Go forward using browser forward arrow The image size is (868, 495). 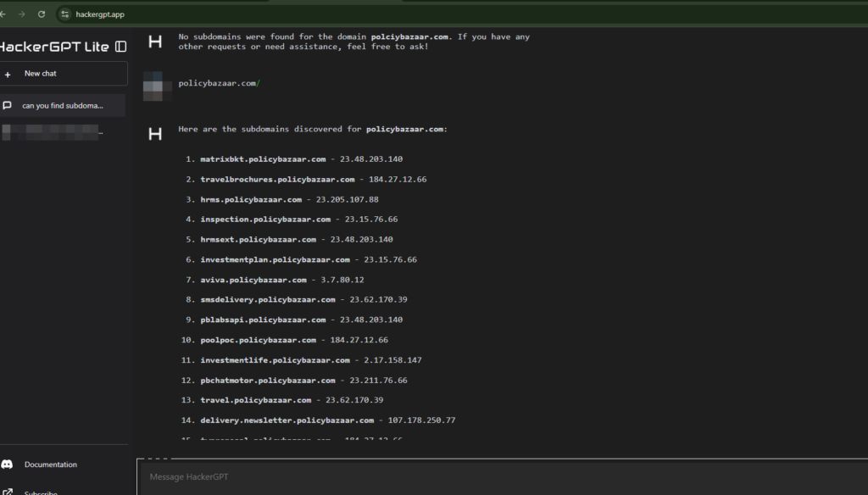click(21, 14)
